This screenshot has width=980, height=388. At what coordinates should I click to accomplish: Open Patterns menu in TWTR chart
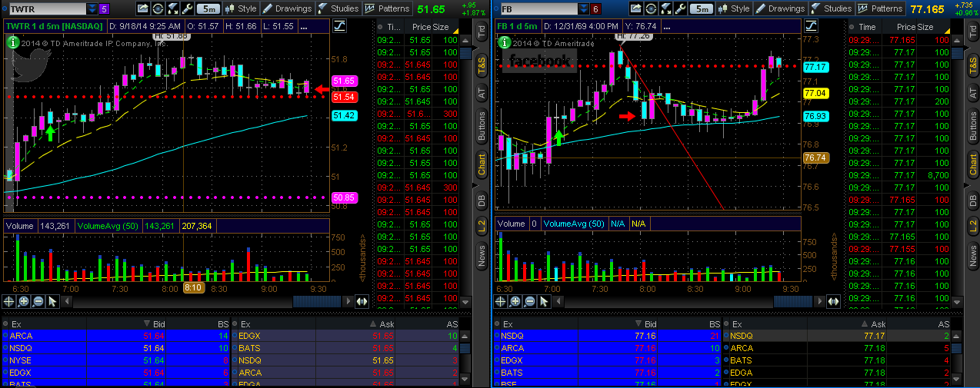click(387, 9)
